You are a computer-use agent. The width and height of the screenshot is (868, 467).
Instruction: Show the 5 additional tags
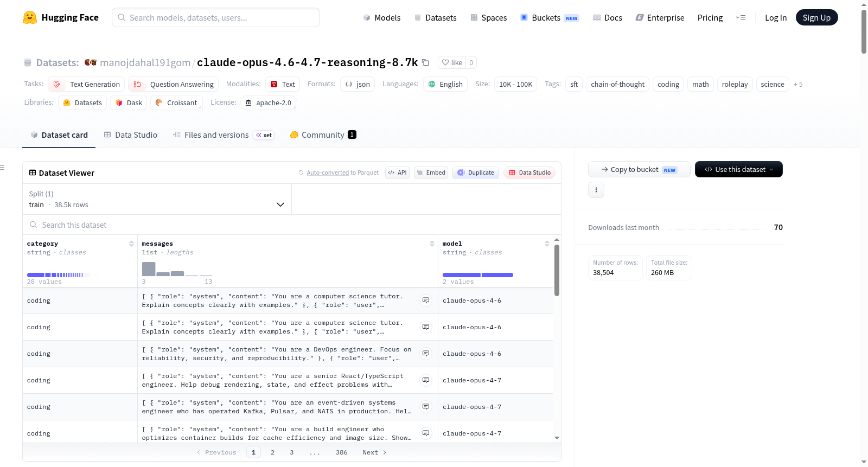(x=798, y=84)
